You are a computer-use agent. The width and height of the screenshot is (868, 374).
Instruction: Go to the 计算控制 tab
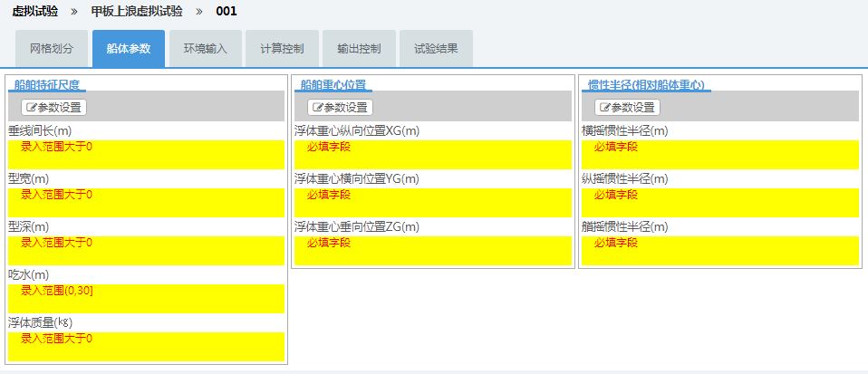pyautogui.click(x=282, y=49)
